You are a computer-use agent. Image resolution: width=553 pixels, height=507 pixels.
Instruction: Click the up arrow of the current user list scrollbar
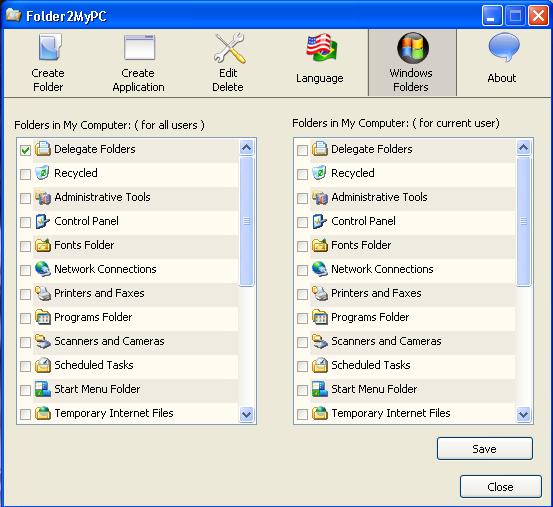coord(523,148)
